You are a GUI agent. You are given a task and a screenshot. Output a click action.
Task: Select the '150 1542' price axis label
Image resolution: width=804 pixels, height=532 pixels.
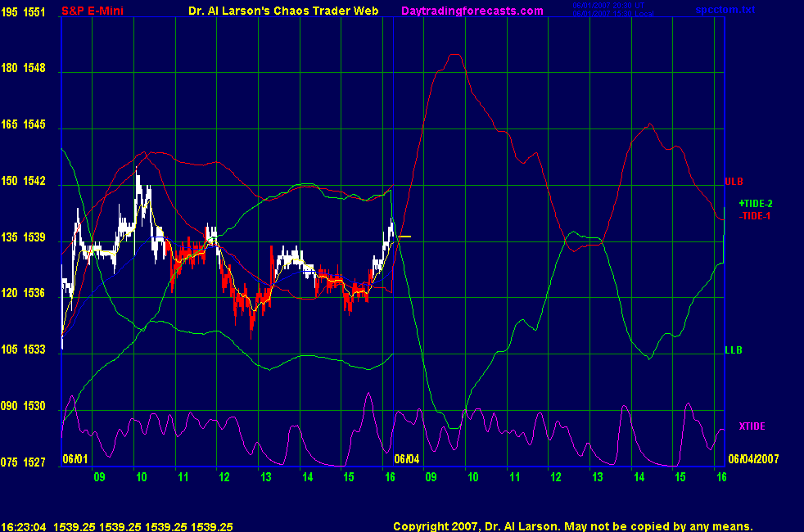pyautogui.click(x=23, y=180)
